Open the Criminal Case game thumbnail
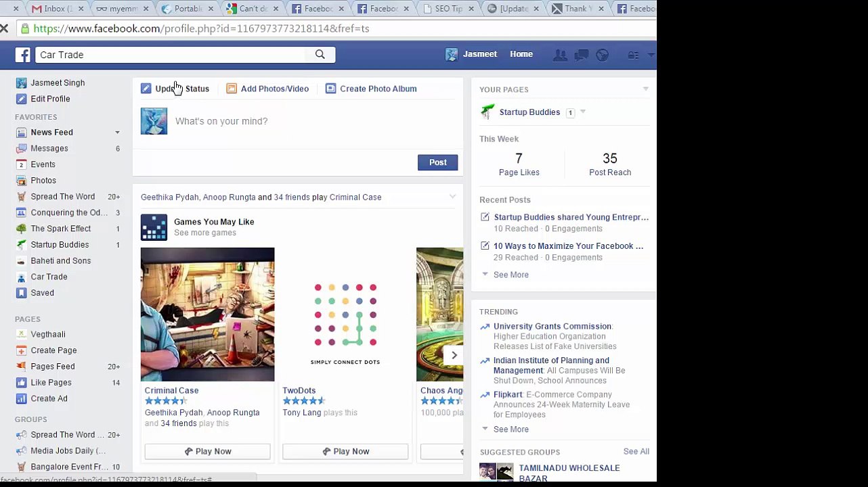Viewport: 868px width, 487px height. coord(208,315)
